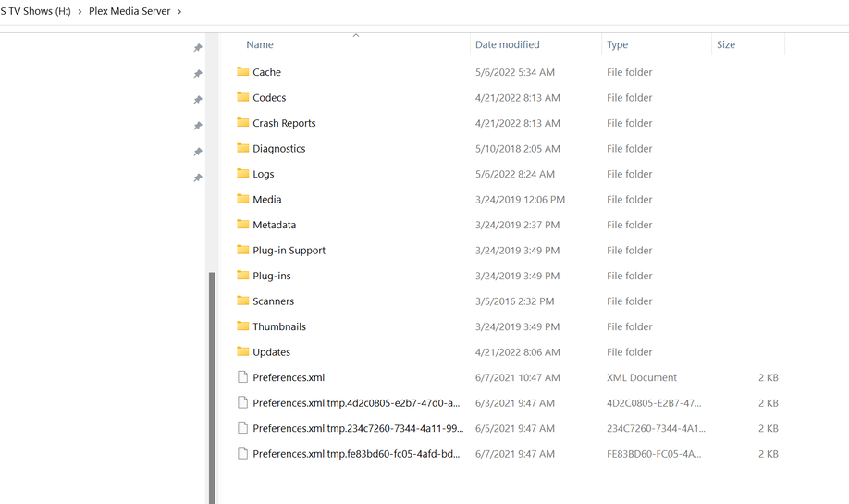This screenshot has height=504, width=849.
Task: Click the 5/6/2022 8:24 AM date cell
Action: click(515, 174)
